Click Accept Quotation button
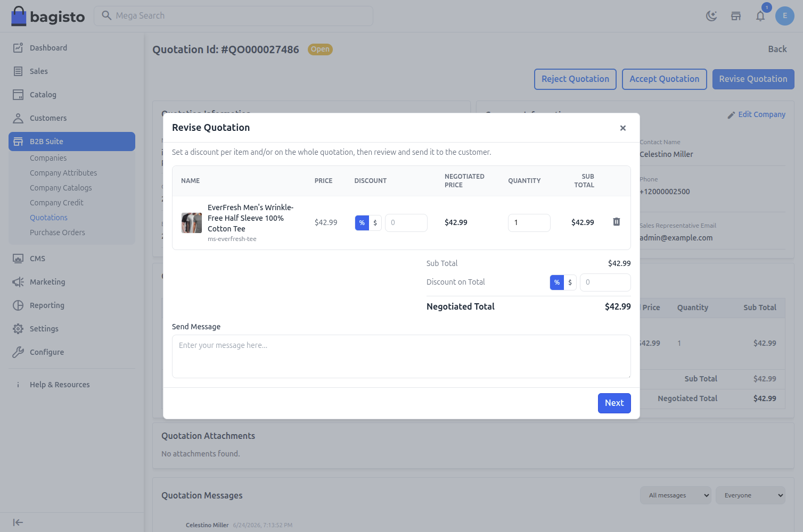 (665, 79)
